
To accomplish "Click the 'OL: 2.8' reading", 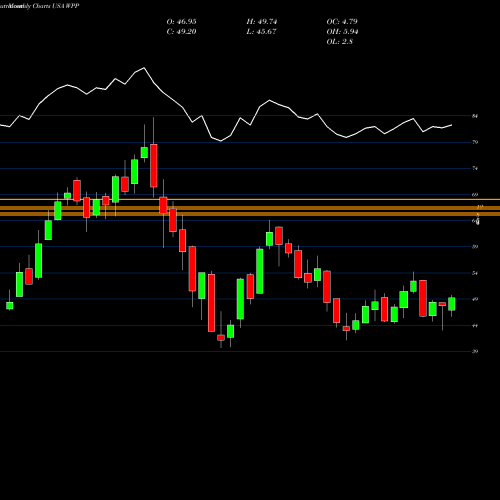I will 340,42.
